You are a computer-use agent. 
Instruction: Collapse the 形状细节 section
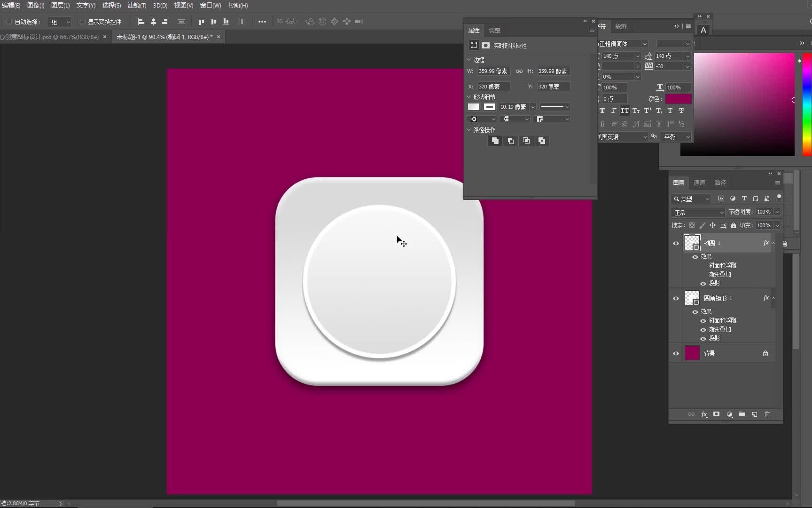[x=468, y=97]
